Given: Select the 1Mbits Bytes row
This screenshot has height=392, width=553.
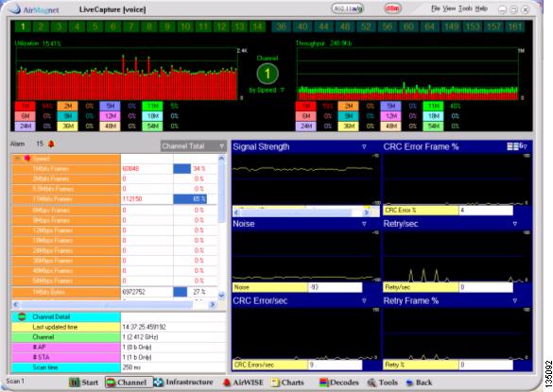Looking at the screenshot, I should 114,292.
